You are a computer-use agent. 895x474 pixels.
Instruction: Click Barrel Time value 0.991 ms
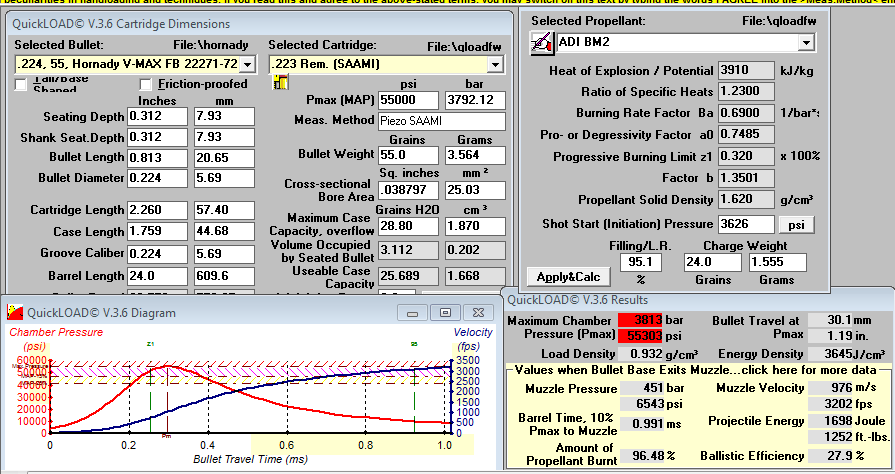(x=643, y=424)
